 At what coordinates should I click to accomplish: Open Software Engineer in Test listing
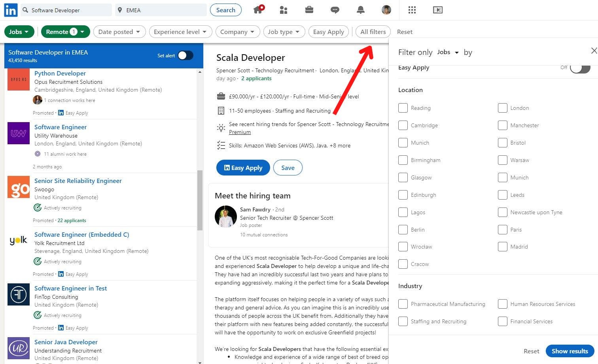70,288
